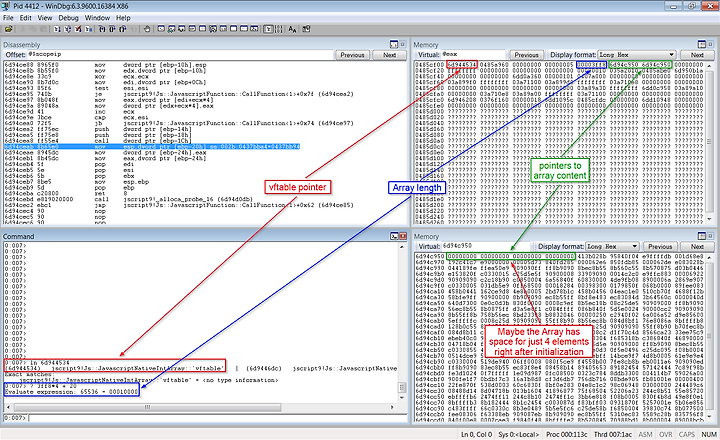Click the Options toolbar icon

(x=306, y=29)
